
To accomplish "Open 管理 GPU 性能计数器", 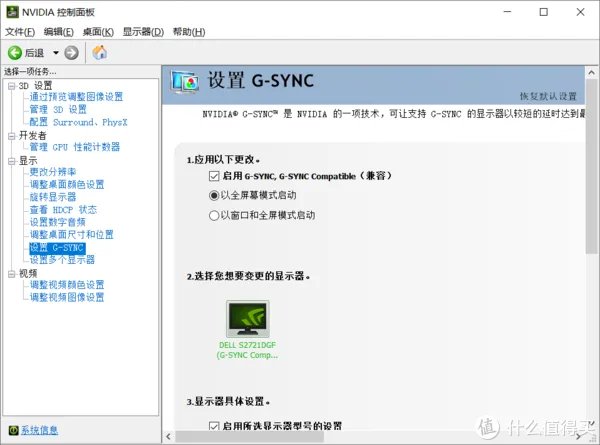I will 75,147.
